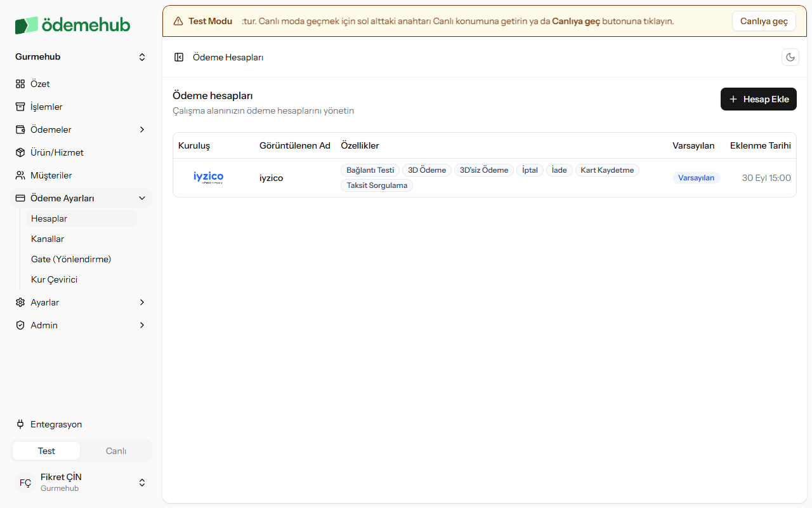Collapse the Ödeme Ayarları chevron

(142, 198)
